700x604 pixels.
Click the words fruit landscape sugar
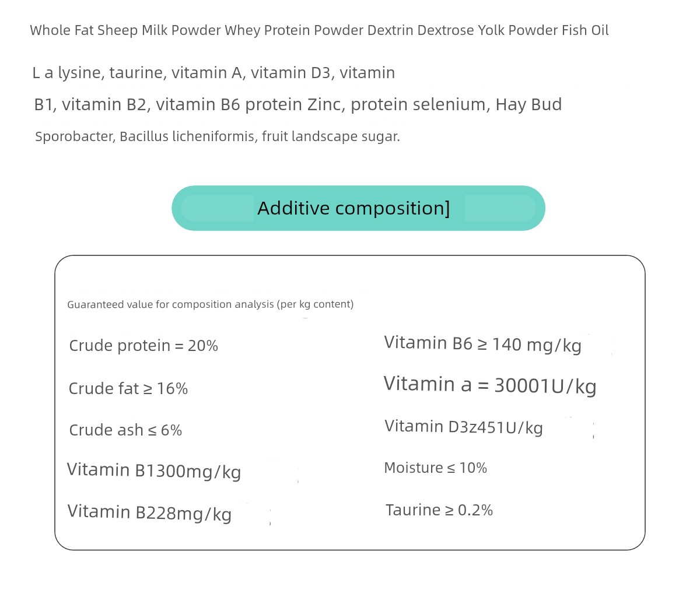point(331,136)
